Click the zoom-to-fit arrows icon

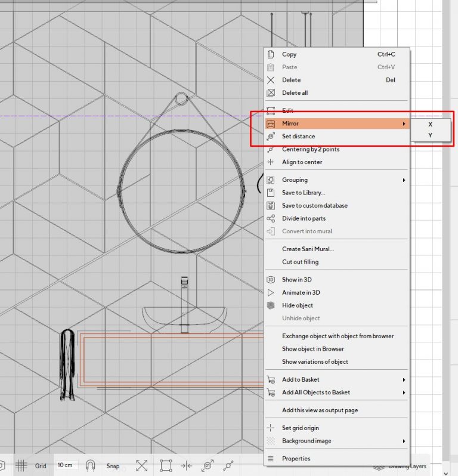[x=142, y=466]
